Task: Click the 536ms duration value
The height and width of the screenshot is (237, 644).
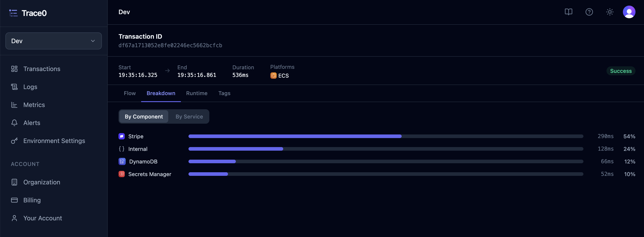Action: [240, 75]
